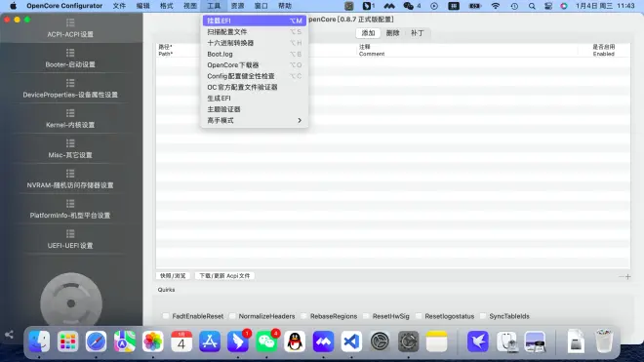Click the plus icon below ACPI table
The height and width of the screenshot is (362, 644).
pos(627,276)
